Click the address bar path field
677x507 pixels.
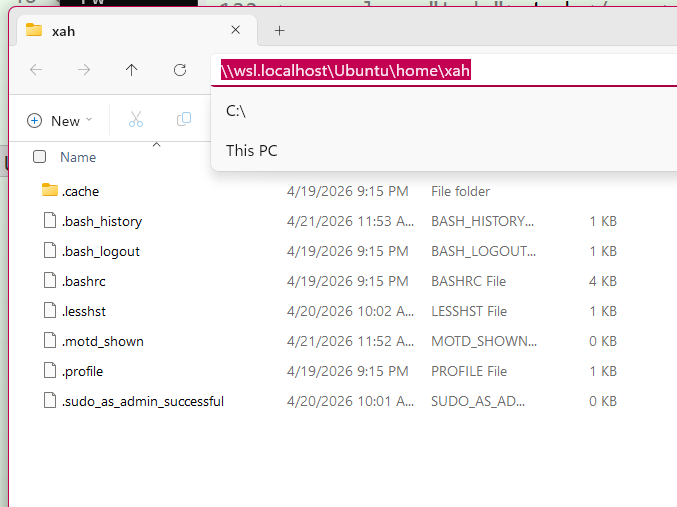[x=445, y=70]
